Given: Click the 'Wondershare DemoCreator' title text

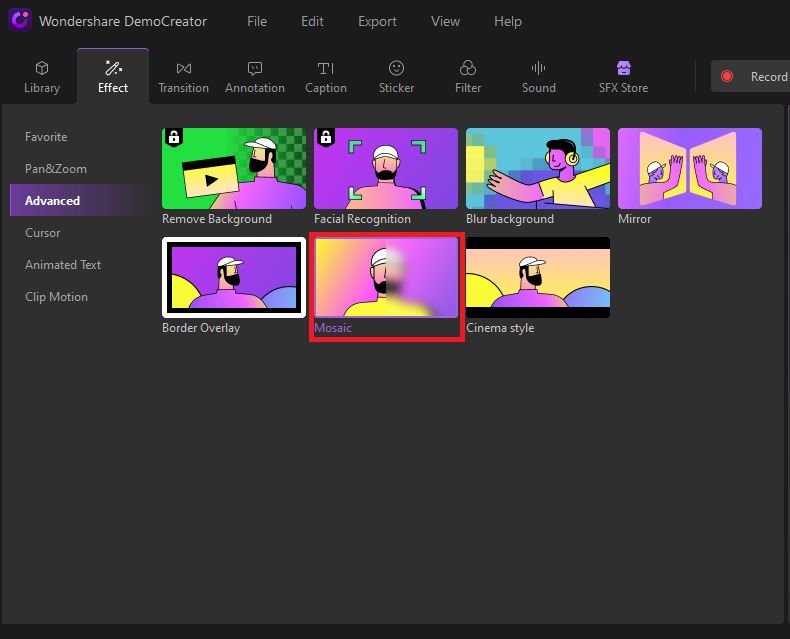Looking at the screenshot, I should click(x=123, y=21).
